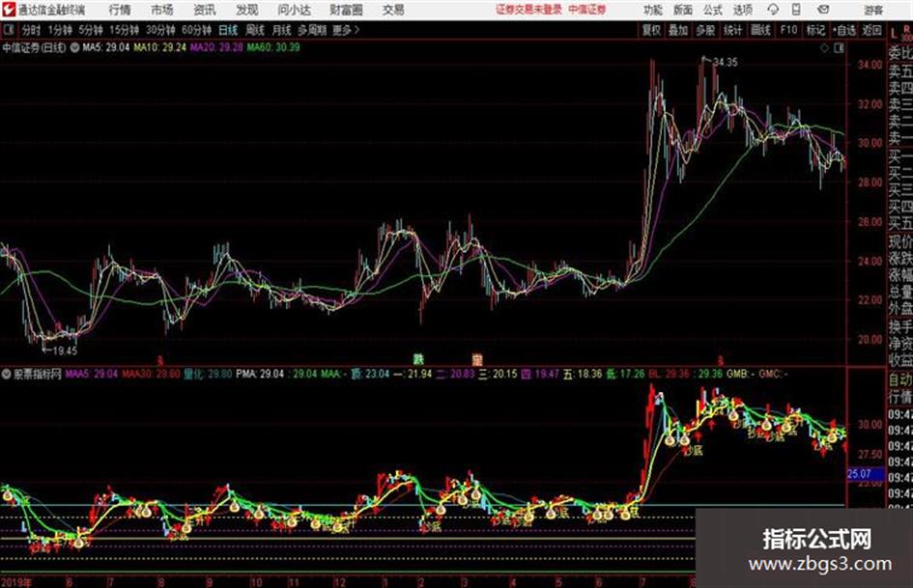913x588 pixels.
Task: Click the 19.45 low price marker
Action: point(65,351)
